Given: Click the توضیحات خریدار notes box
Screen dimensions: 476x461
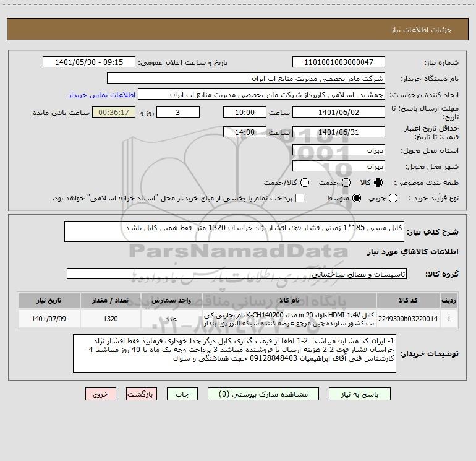Looking at the screenshot, I should click(x=234, y=353).
